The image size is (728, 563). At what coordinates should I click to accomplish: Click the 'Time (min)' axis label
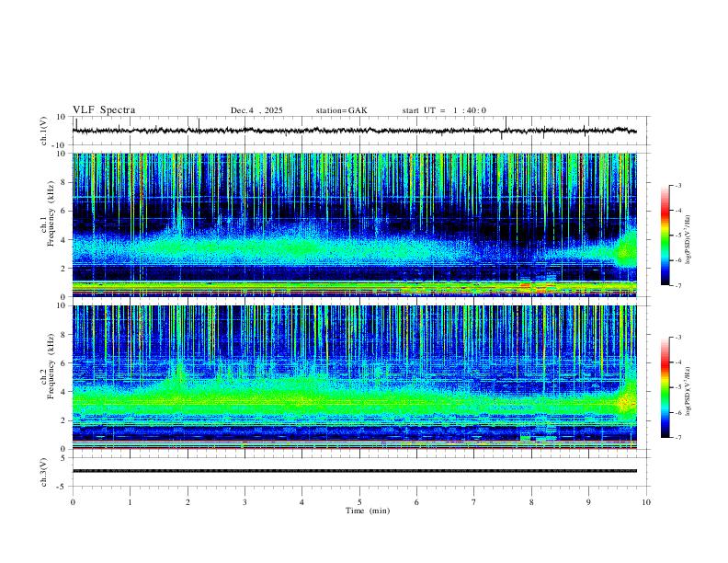click(x=368, y=511)
